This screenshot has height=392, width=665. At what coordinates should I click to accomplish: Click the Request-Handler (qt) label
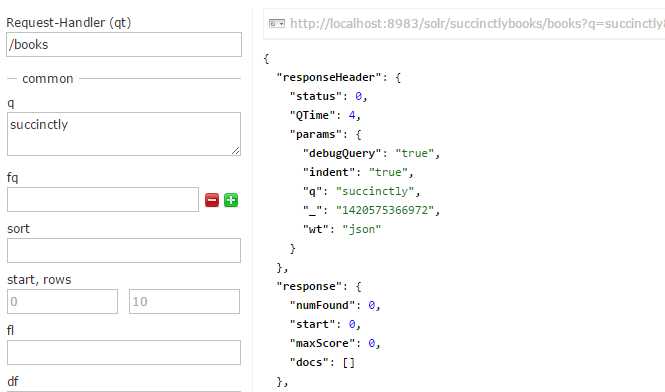click(x=69, y=22)
